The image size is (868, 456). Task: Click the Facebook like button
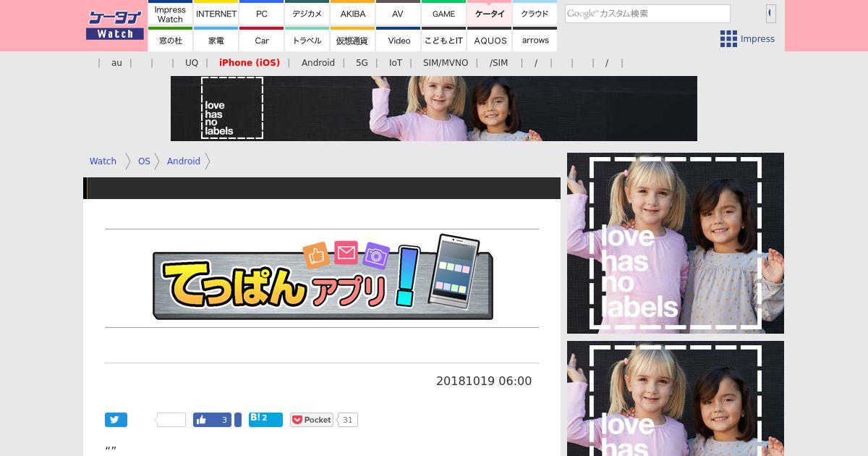(212, 420)
